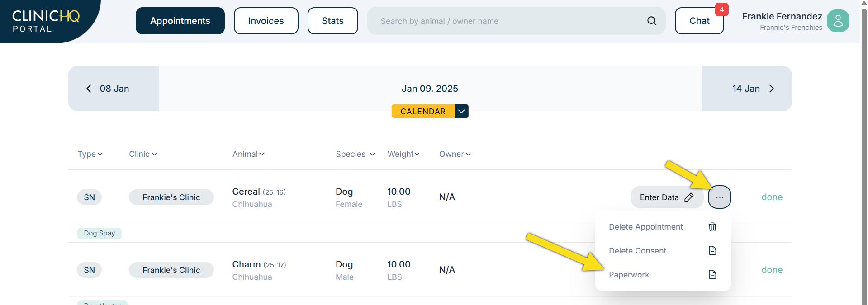This screenshot has height=305, width=868.
Task: Expand the Calendar dropdown arrow
Action: [x=461, y=111]
